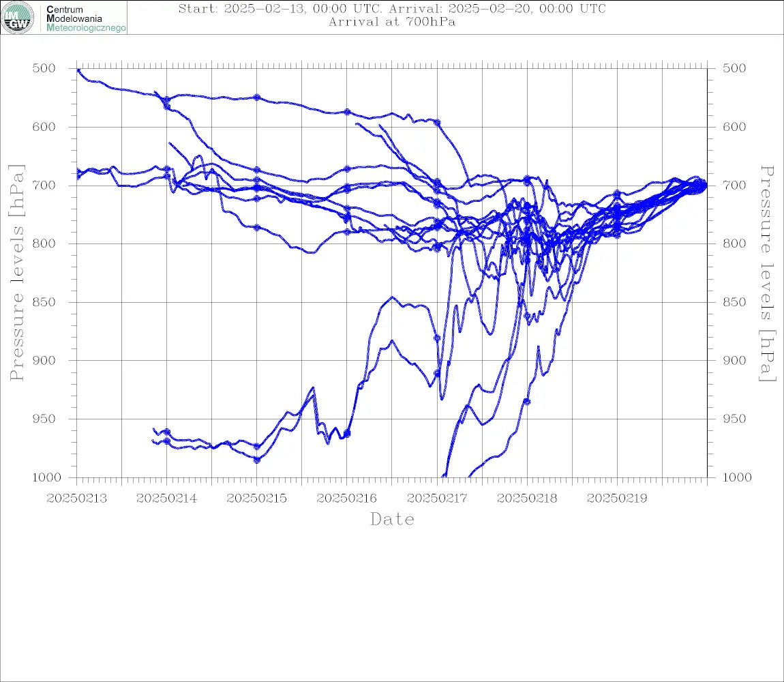Click the left axis 500 label
This screenshot has width=784, height=682.
pyautogui.click(x=44, y=68)
